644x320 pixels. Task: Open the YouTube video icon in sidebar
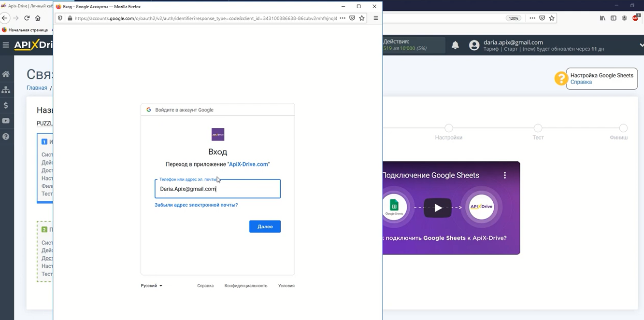6,121
